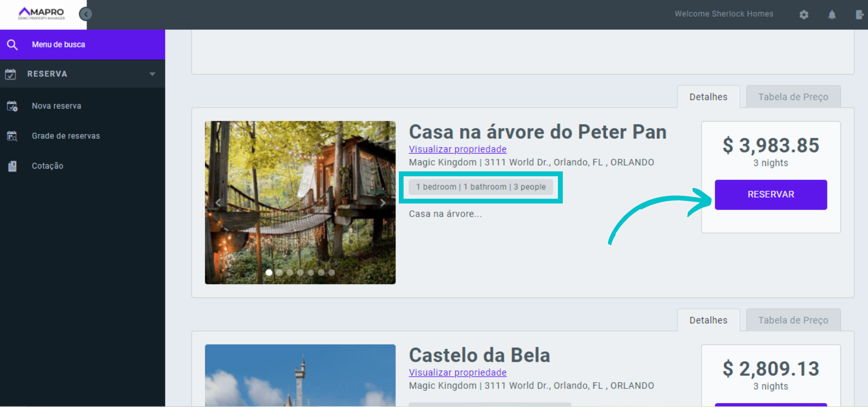Viewport: 868px width, 407px height.
Task: Show previous photo of Peter Pan treehouse
Action: pos(218,203)
